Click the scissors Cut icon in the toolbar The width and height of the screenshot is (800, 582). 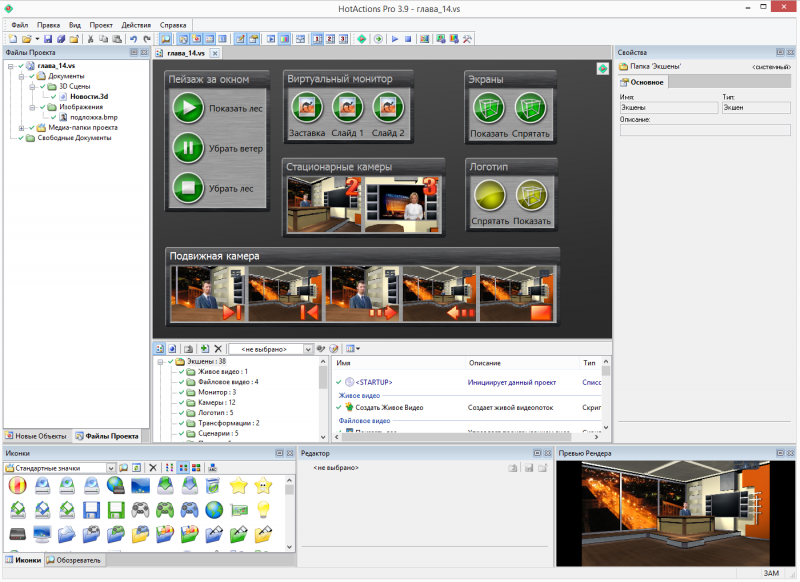coord(90,39)
